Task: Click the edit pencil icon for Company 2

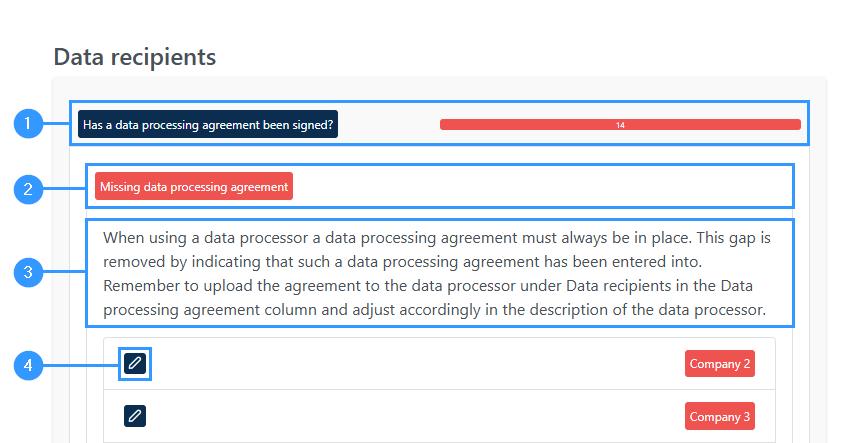Action: [135, 364]
